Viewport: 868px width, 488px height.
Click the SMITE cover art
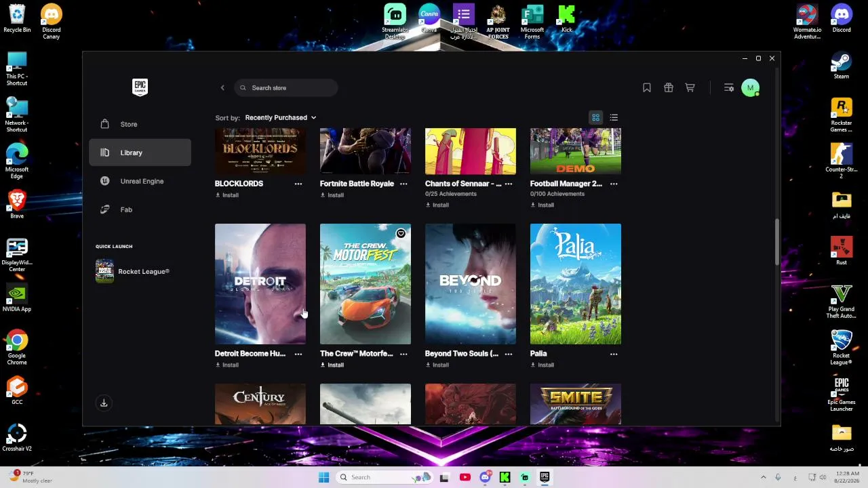[x=576, y=404]
